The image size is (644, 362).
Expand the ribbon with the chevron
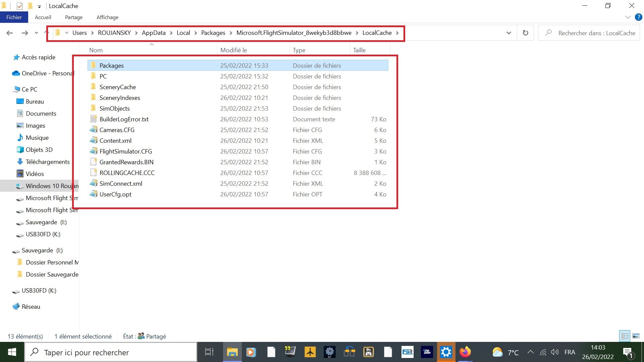pyautogui.click(x=628, y=17)
